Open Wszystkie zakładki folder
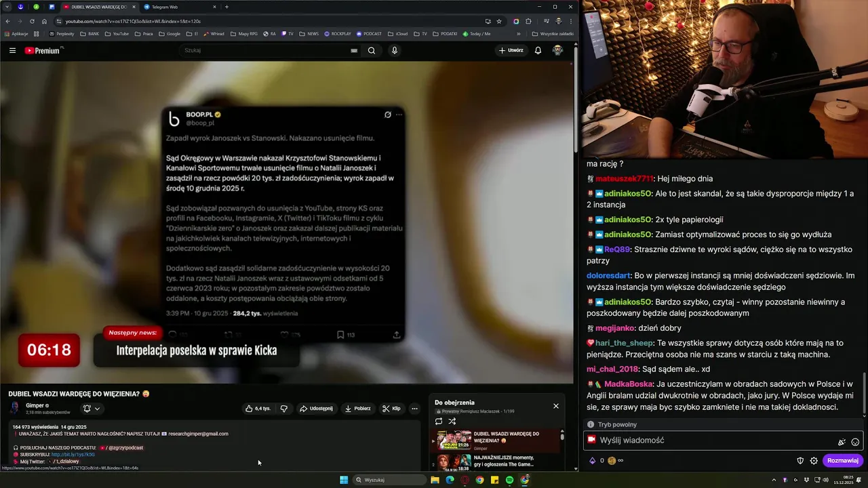 pos(553,33)
